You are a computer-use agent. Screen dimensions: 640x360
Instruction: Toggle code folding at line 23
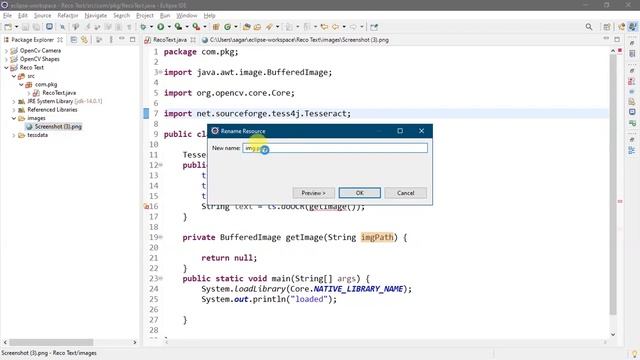(161, 278)
